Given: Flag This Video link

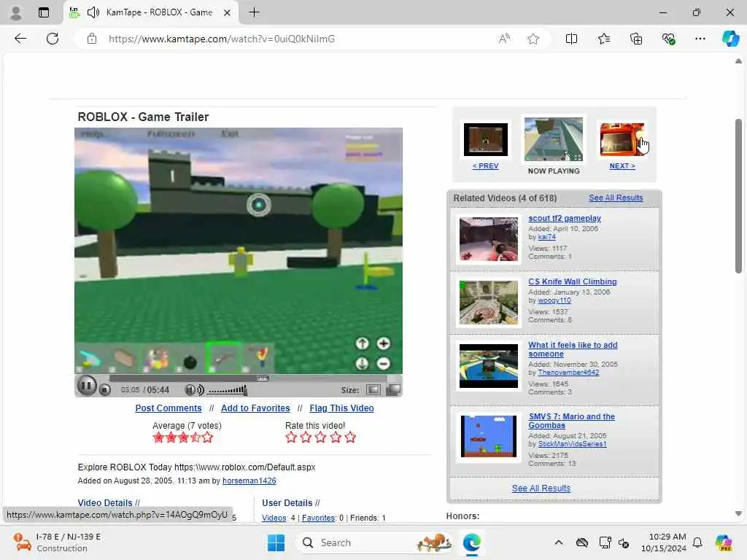Looking at the screenshot, I should coord(341,408).
